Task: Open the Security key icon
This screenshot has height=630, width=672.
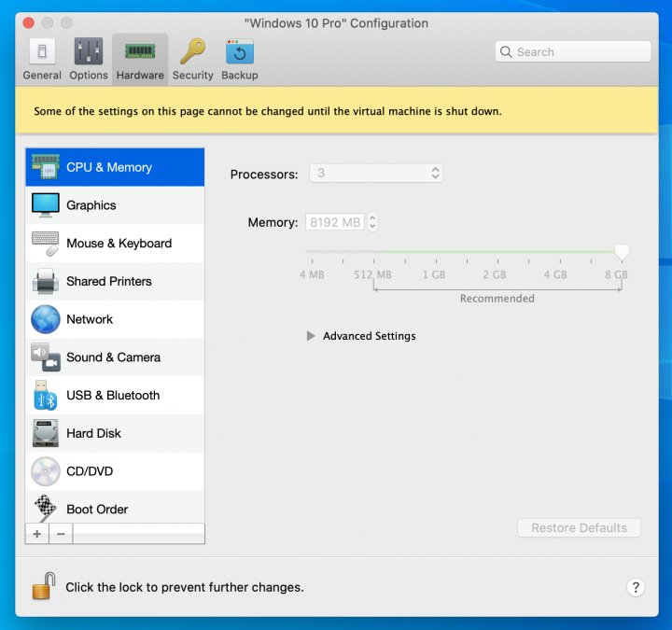Action: click(193, 51)
